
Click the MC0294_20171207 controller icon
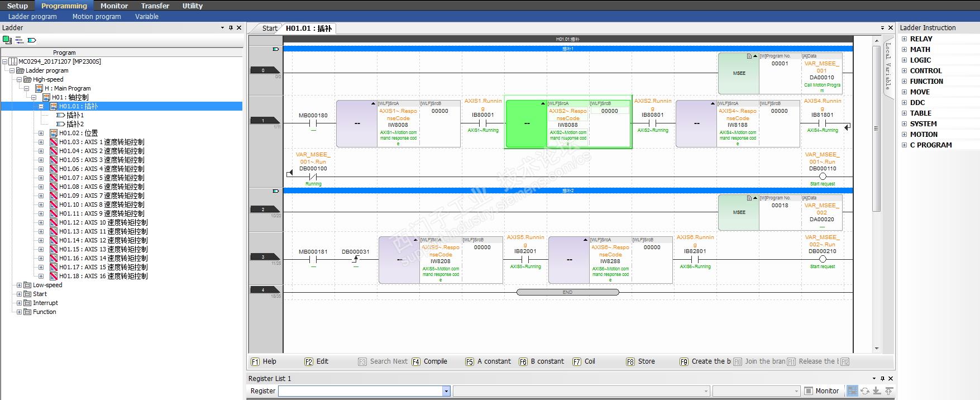(13, 61)
